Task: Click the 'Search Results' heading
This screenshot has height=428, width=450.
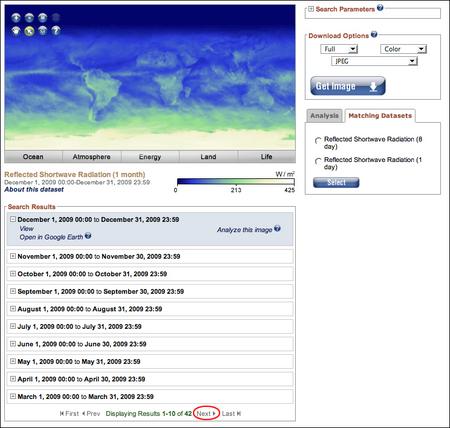Action: click(x=32, y=207)
